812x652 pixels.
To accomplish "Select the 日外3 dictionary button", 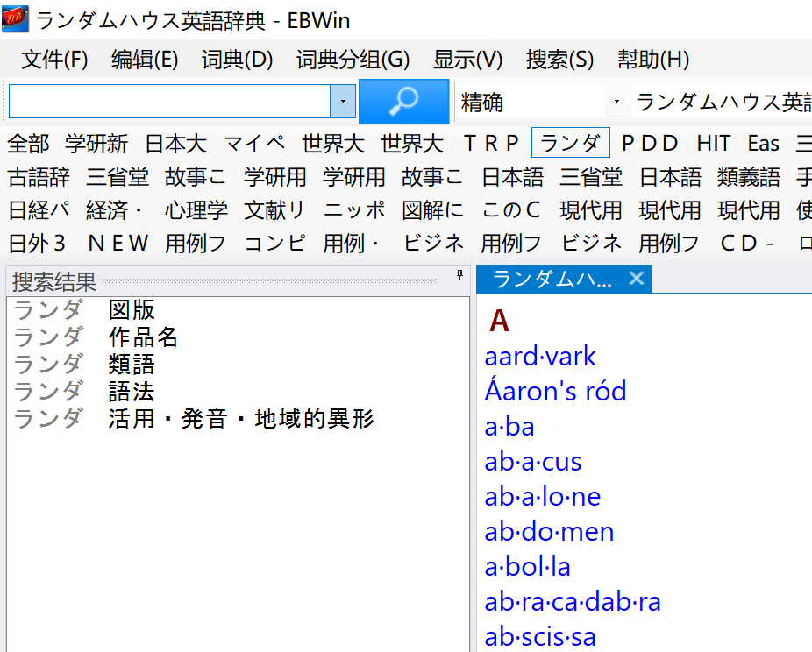I will [x=37, y=244].
